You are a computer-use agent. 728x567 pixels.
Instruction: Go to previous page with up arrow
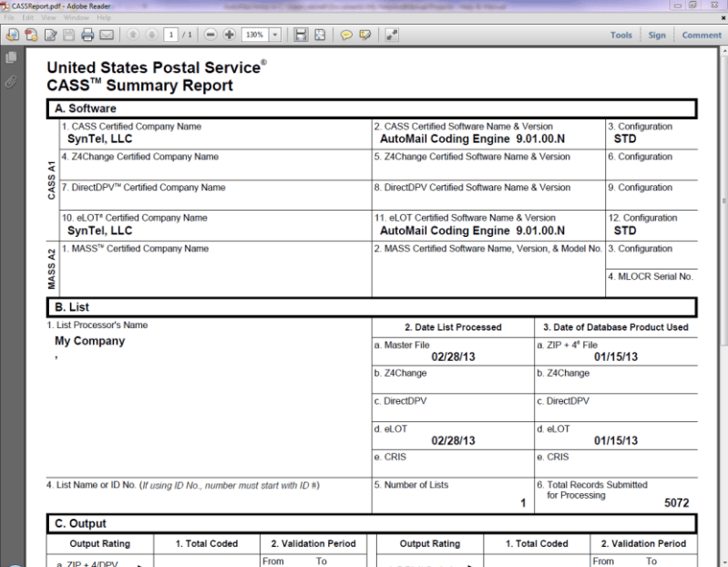133,35
